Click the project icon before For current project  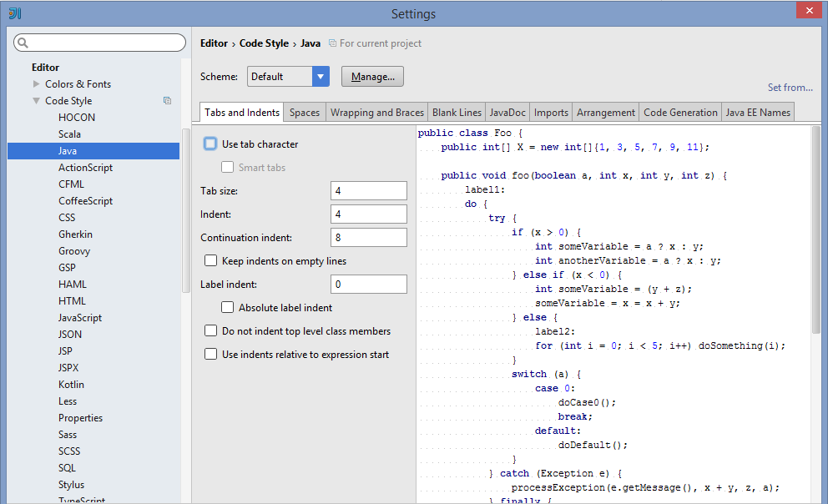coord(332,43)
